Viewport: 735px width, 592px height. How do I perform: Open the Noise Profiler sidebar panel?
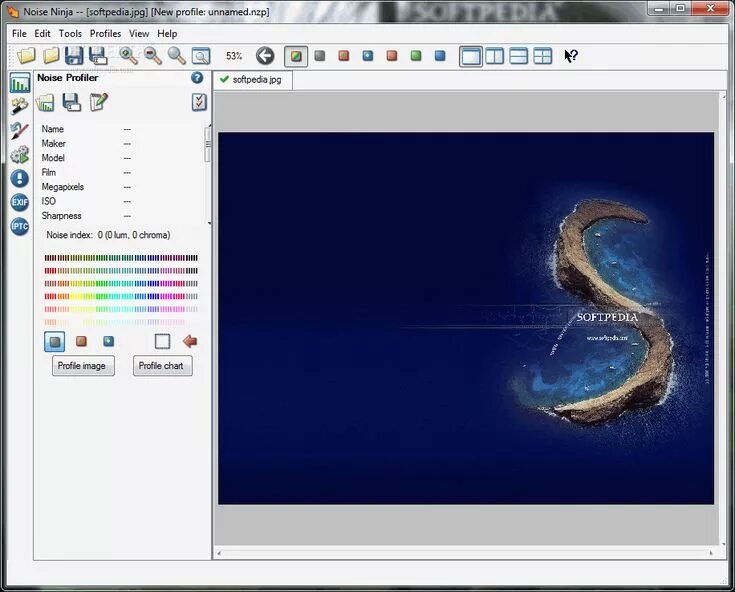coord(20,83)
